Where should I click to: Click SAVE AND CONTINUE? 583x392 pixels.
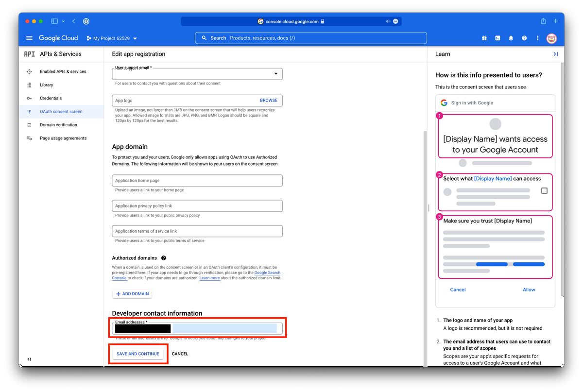(x=138, y=354)
